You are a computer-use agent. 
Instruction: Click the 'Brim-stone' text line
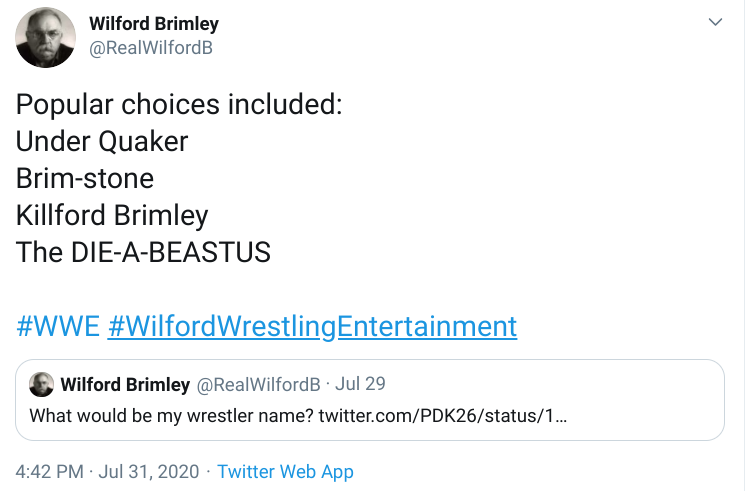85,178
